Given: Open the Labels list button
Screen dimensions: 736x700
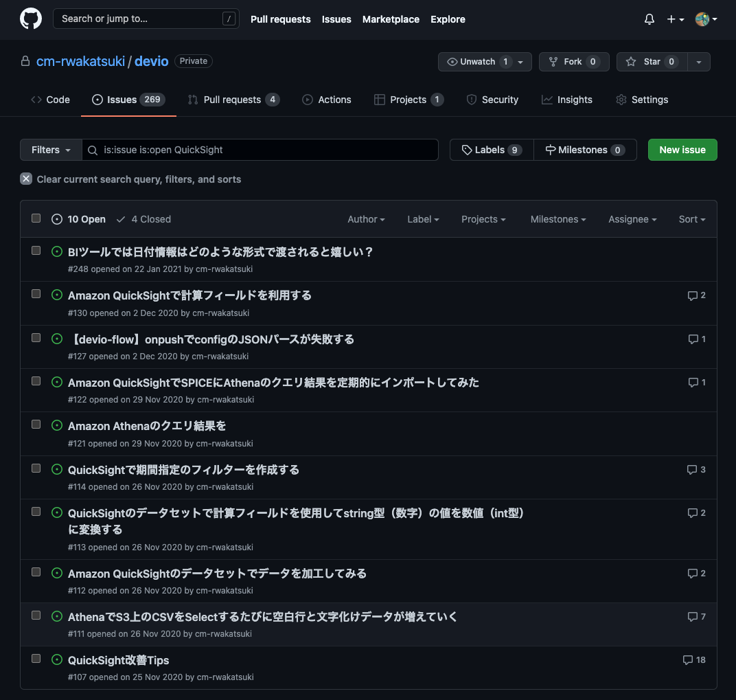Looking at the screenshot, I should [x=492, y=150].
